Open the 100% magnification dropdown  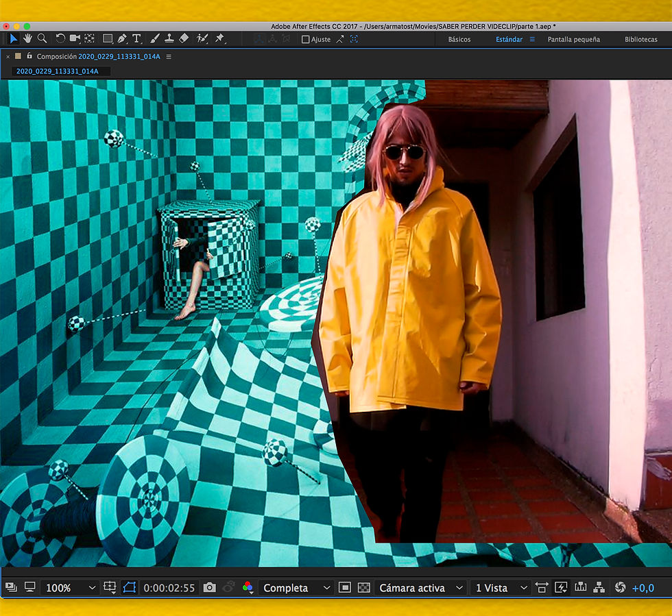pos(70,588)
